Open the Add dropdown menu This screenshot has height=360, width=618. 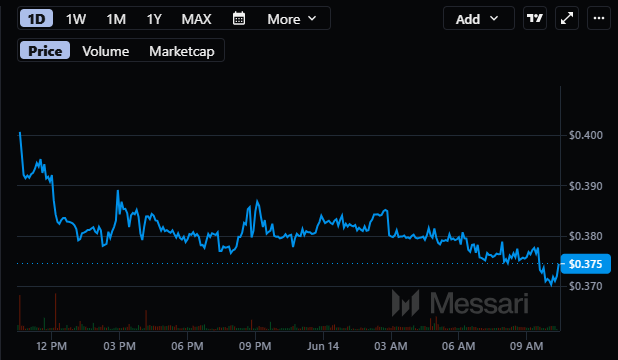478,18
